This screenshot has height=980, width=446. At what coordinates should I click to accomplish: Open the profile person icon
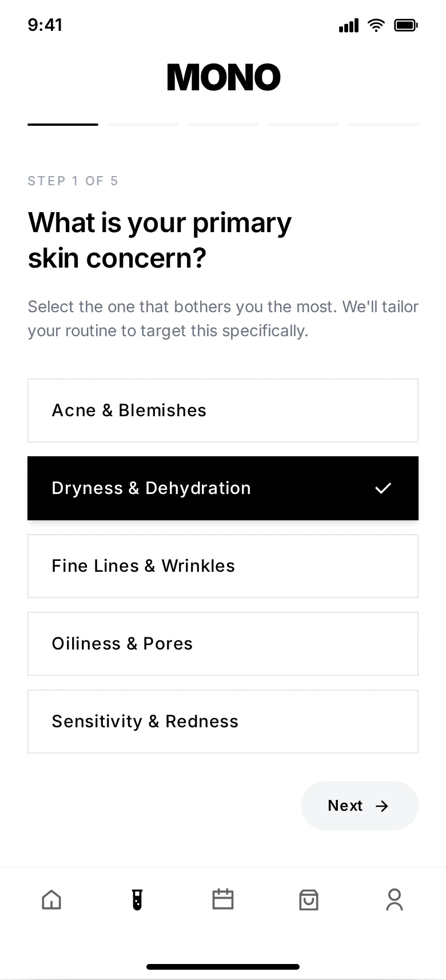click(395, 899)
